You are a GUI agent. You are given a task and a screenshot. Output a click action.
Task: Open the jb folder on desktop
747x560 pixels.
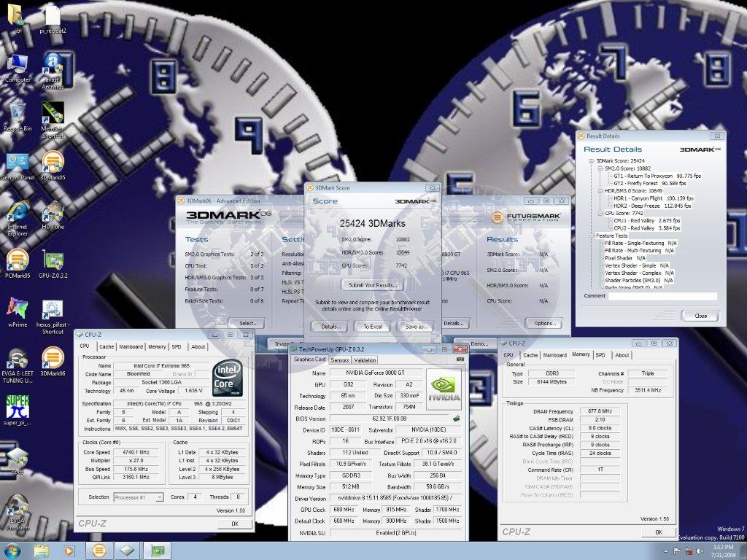16,17
